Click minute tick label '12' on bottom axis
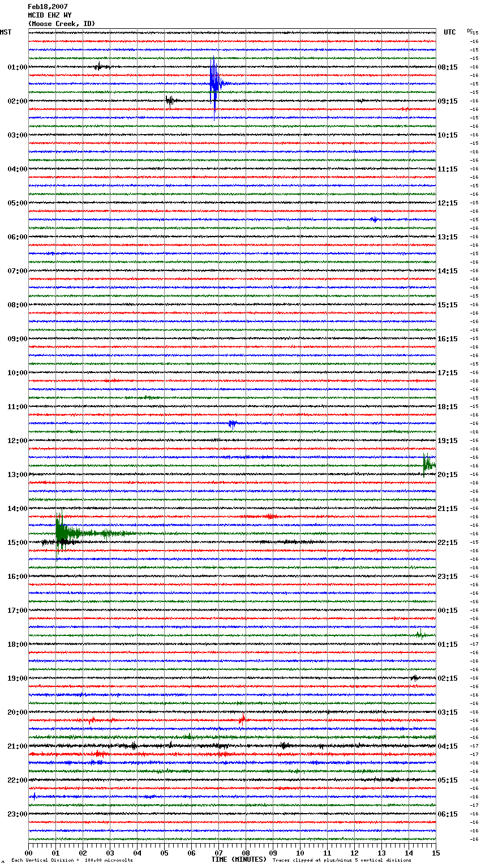 coord(354,853)
